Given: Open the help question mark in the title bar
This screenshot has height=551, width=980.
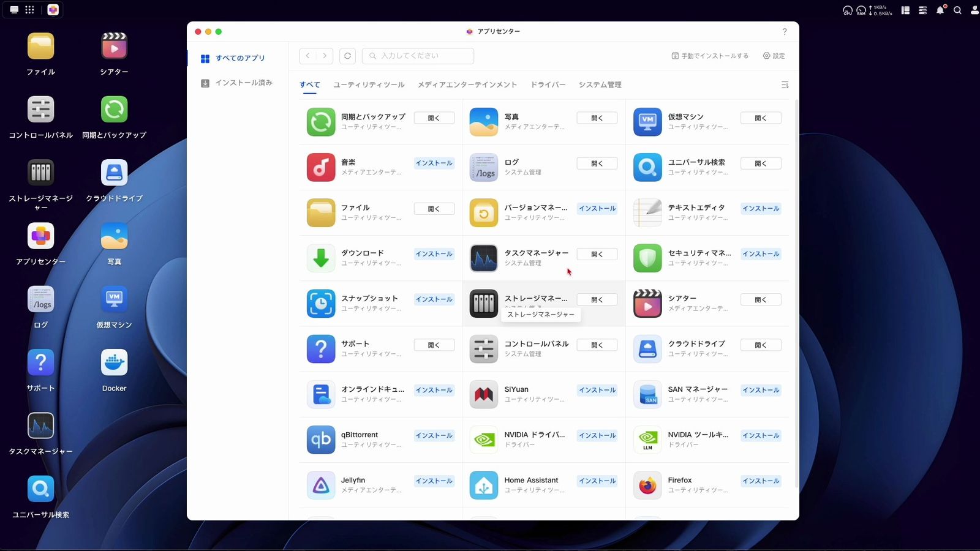Looking at the screenshot, I should (784, 32).
